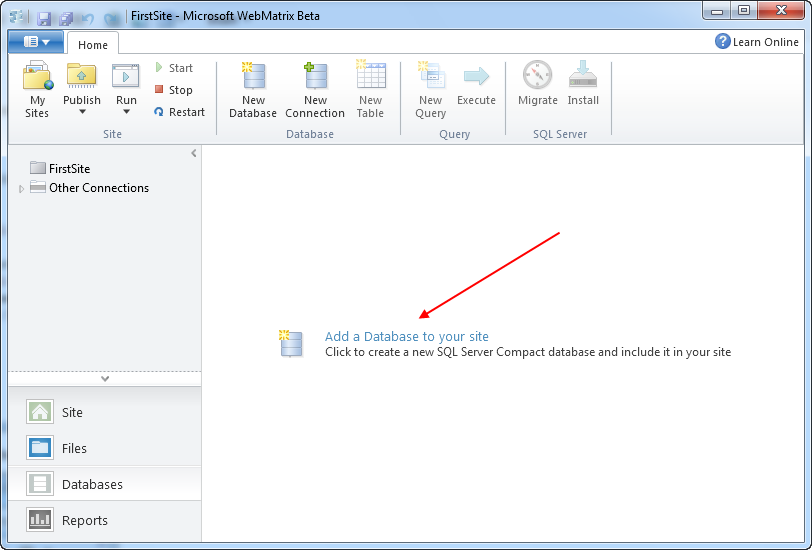Click database icon beside Add a Database
Screen dimensions: 812x550
(x=291, y=343)
